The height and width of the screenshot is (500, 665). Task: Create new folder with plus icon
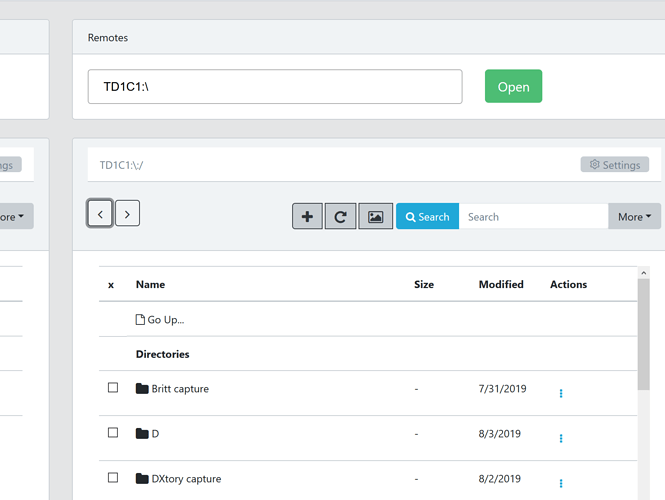307,216
